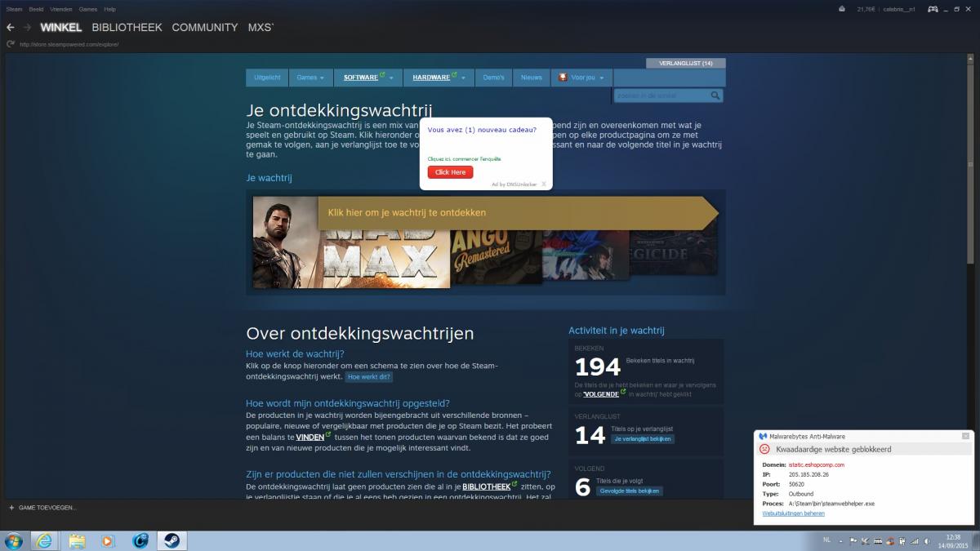Click the 21,76€ wallet balance
The height and width of the screenshot is (551, 980).
coord(866,9)
